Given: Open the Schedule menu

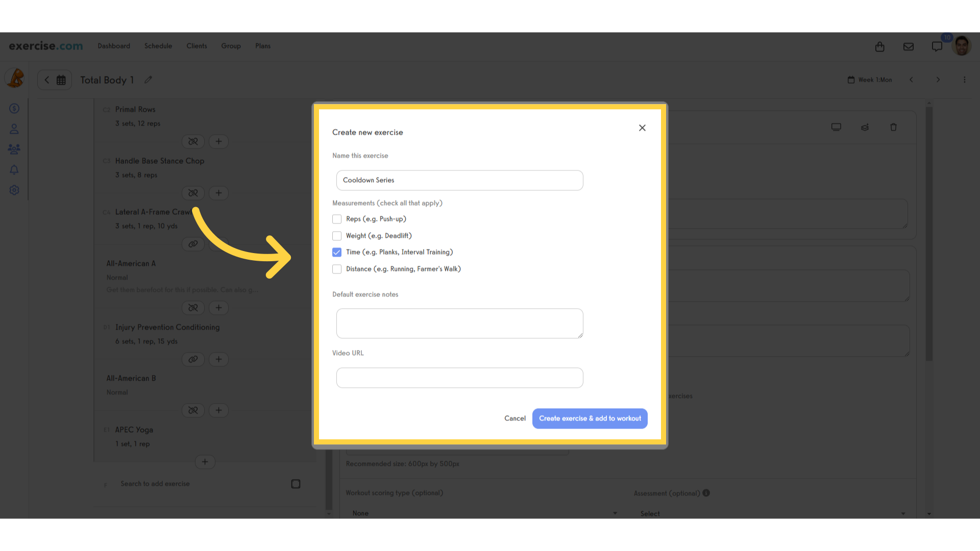Looking at the screenshot, I should 158,46.
